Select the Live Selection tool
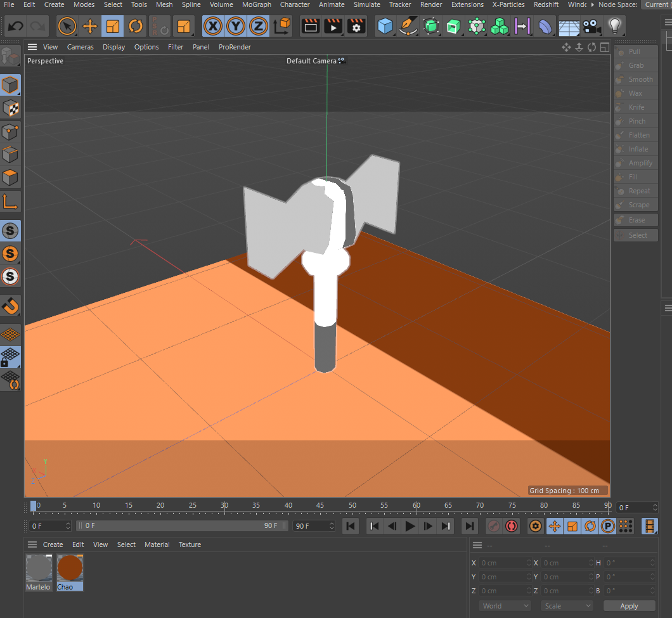Screen dimensions: 672x618 (x=67, y=27)
